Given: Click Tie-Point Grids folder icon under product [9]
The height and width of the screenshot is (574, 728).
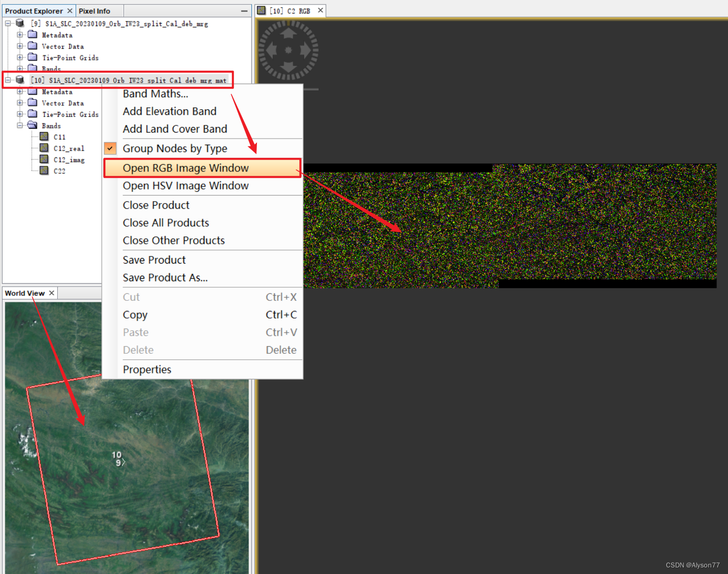Looking at the screenshot, I should click(33, 57).
